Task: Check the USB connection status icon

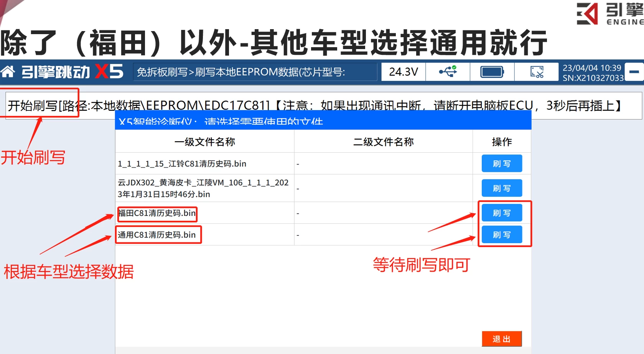Action: point(447,71)
